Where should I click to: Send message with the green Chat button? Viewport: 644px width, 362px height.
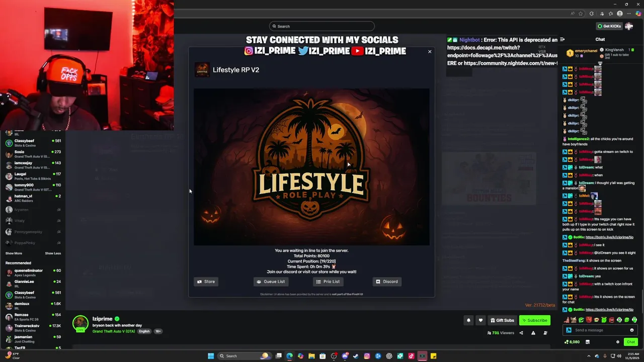pyautogui.click(x=630, y=342)
